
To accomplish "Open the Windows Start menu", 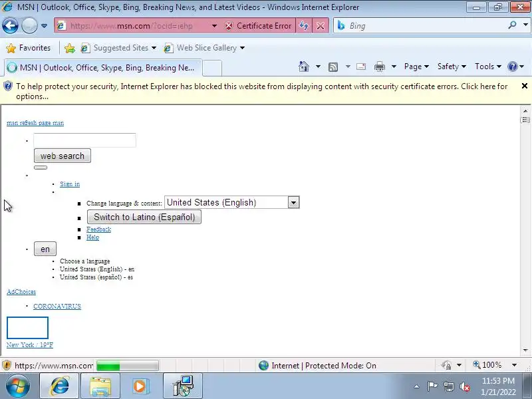I will (x=18, y=386).
